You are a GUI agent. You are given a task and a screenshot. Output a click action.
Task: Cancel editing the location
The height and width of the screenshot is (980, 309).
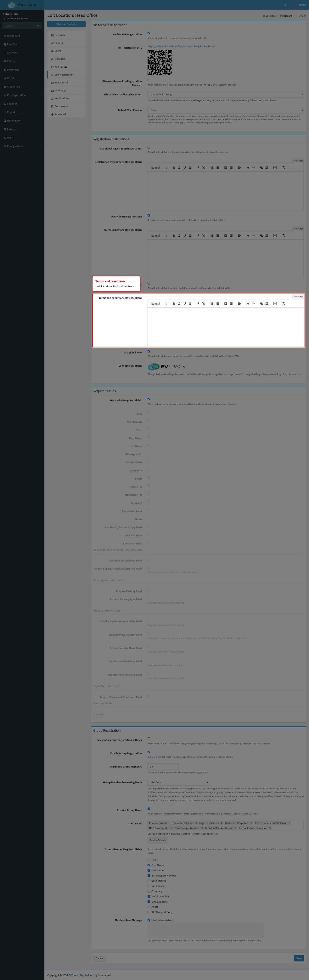coord(100,958)
